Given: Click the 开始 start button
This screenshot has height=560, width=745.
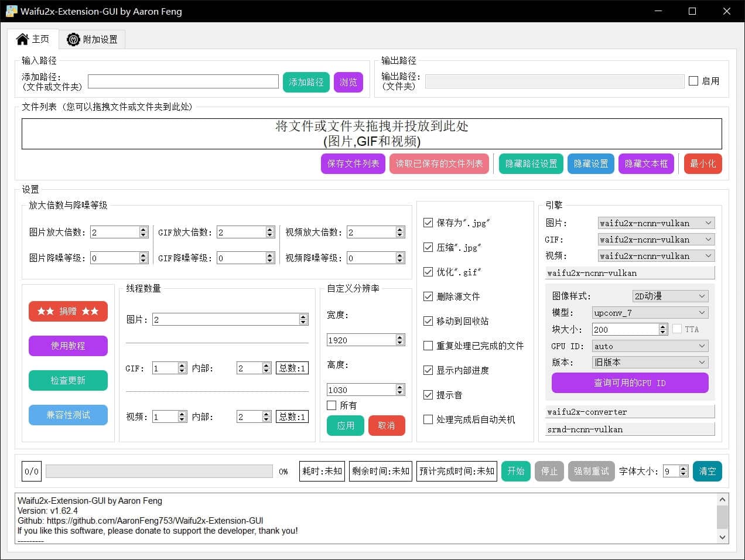Looking at the screenshot, I should point(515,471).
